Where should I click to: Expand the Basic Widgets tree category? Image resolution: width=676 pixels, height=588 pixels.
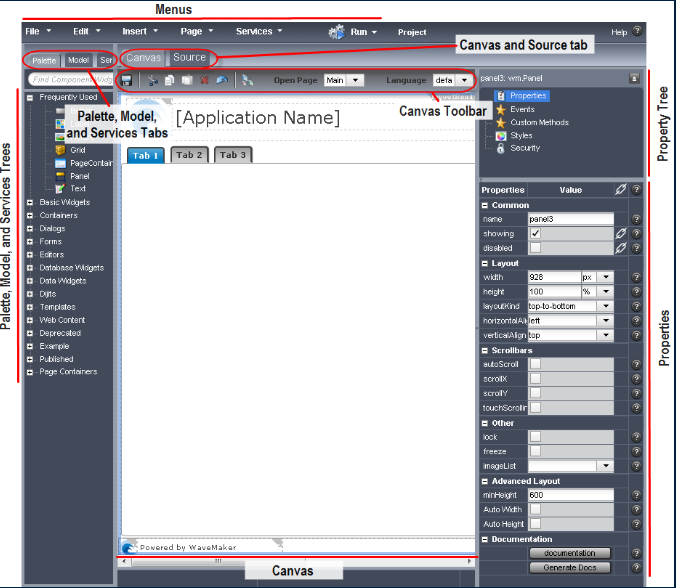point(31,202)
